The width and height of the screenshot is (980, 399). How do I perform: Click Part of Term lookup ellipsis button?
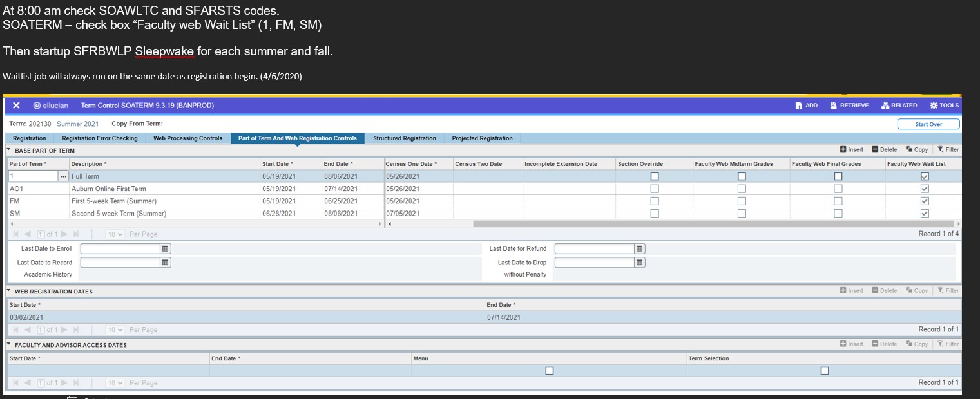[63, 176]
